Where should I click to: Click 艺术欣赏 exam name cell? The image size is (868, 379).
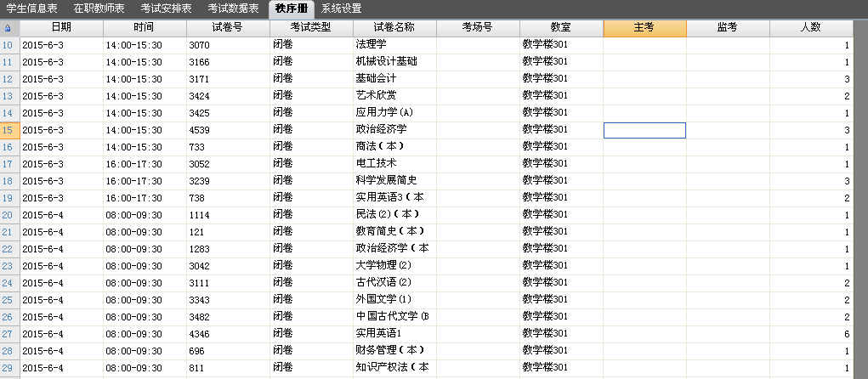[x=394, y=96]
